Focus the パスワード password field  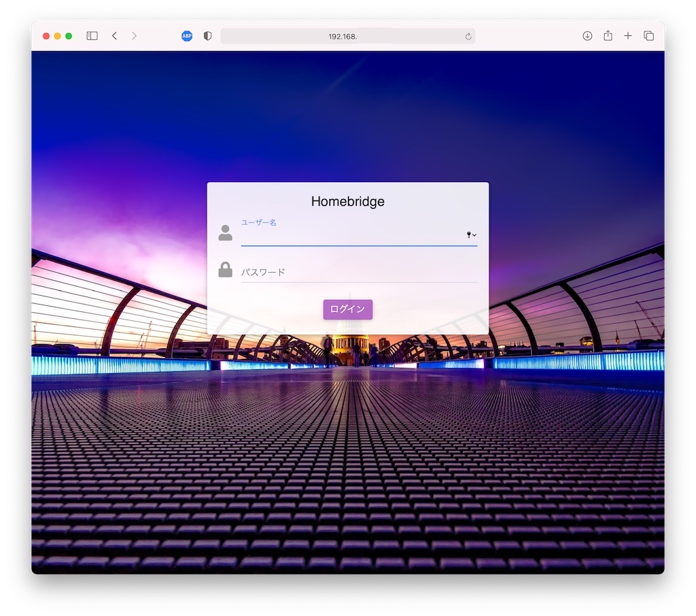[x=358, y=272]
